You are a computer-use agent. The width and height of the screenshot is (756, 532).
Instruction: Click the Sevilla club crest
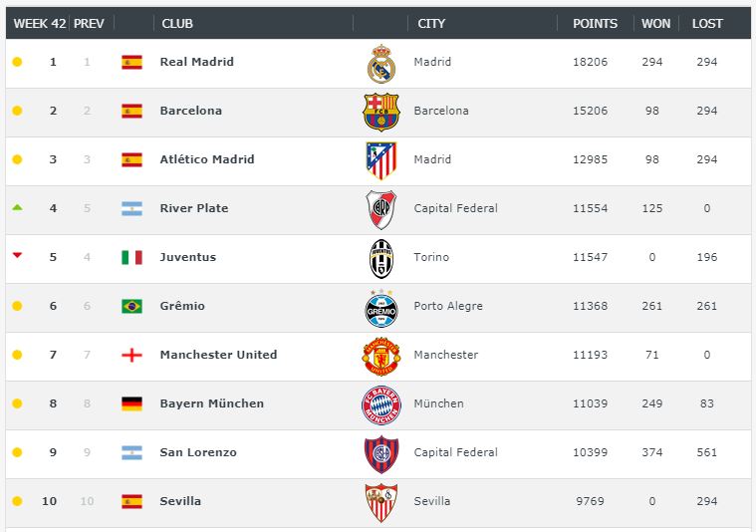(381, 502)
